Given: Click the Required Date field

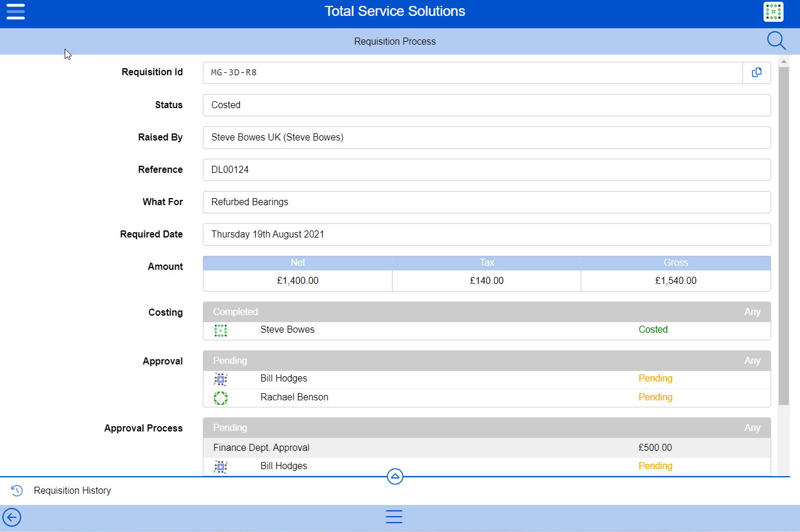Looking at the screenshot, I should pos(487,234).
